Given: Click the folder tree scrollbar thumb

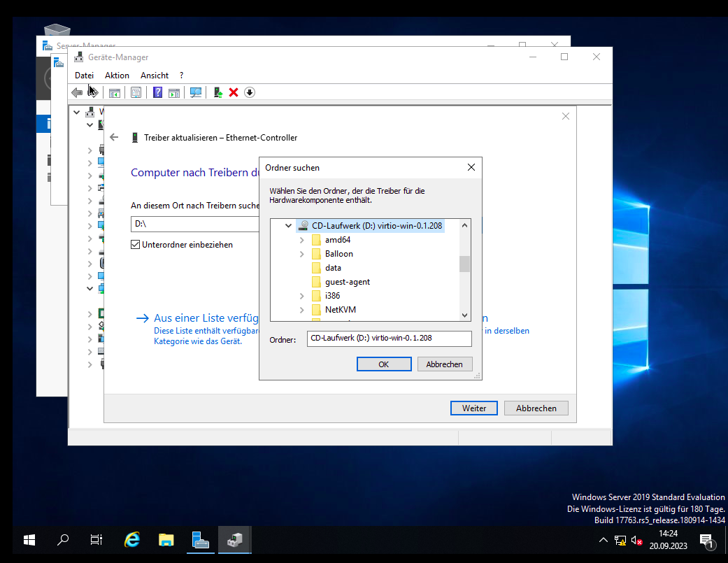Looking at the screenshot, I should click(x=465, y=264).
